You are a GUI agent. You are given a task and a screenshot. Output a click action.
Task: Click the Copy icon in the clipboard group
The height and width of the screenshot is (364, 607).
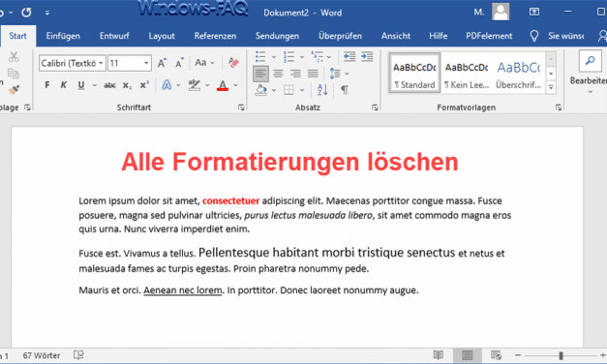tap(14, 74)
